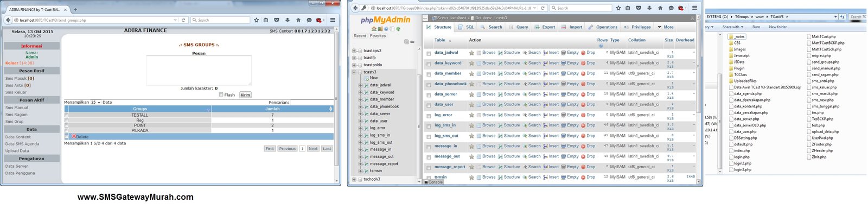The width and height of the screenshot is (868, 215).
Task: Open the Import tab
Action: click(572, 27)
